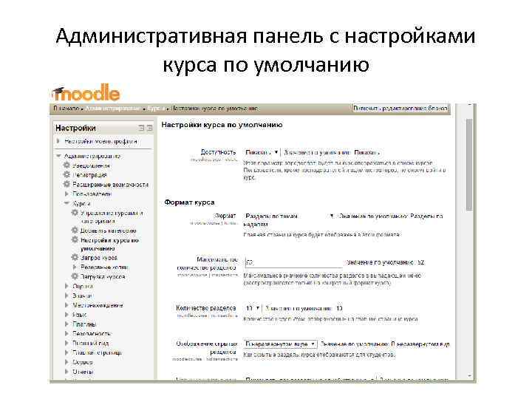Click the Формат курса section heading
The image size is (532, 399).
(x=189, y=202)
